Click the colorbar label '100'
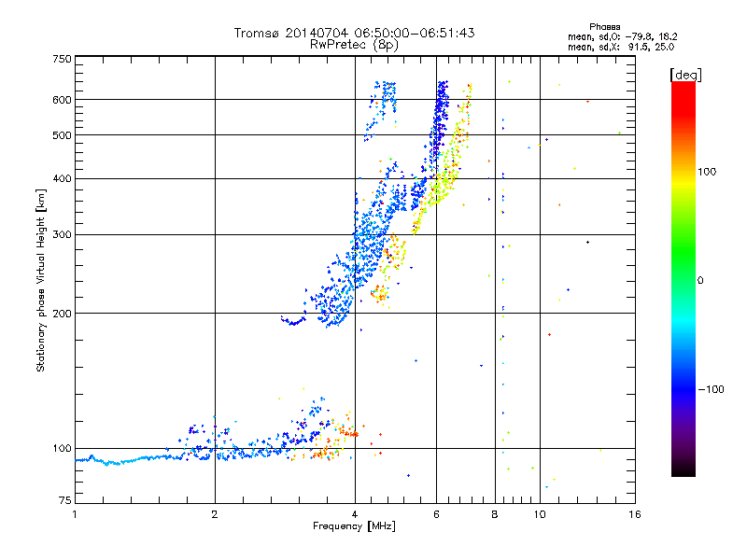 point(707,172)
